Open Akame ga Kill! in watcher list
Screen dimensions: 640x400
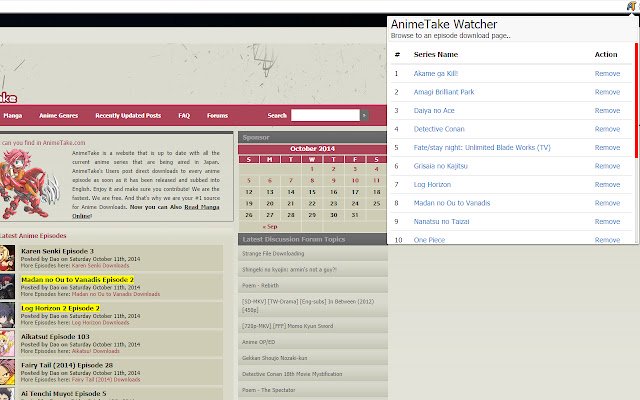pos(436,73)
